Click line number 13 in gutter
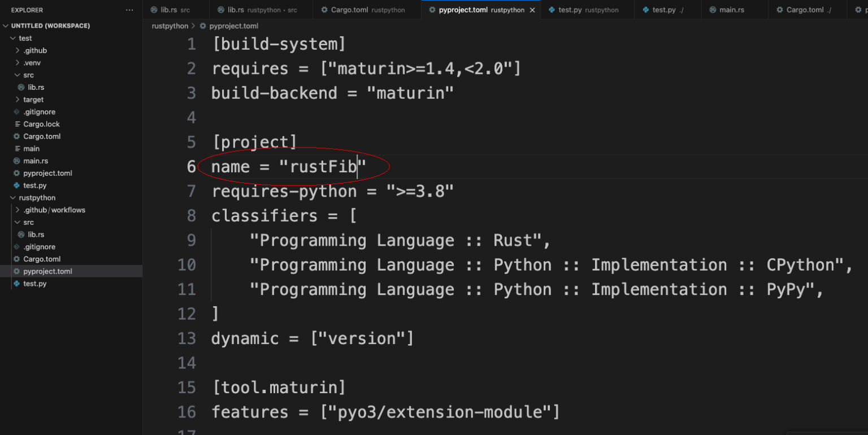Viewport: 868px width, 435px height. tap(186, 338)
